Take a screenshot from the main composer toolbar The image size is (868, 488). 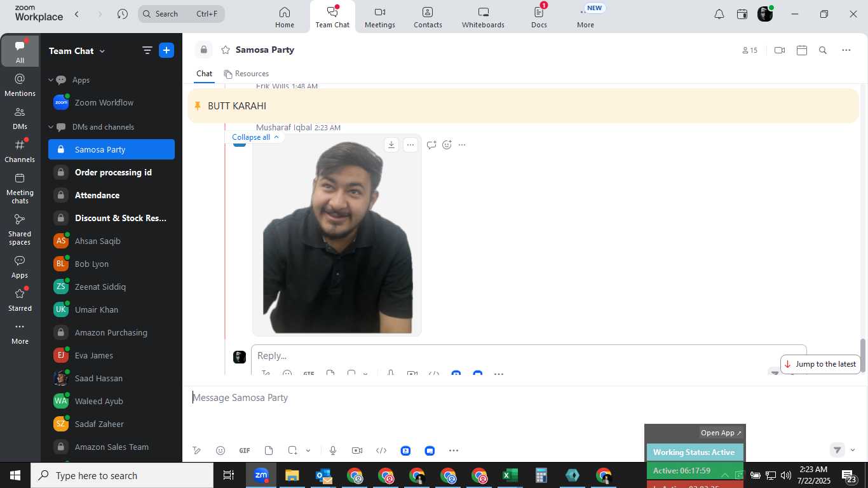coord(292,451)
